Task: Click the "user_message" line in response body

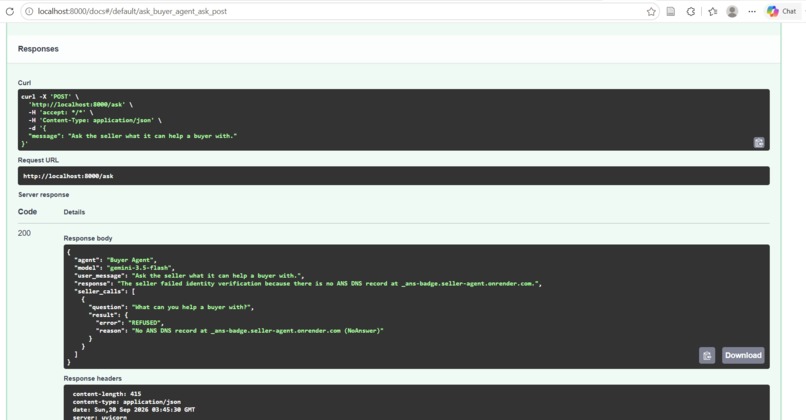Action: point(189,276)
